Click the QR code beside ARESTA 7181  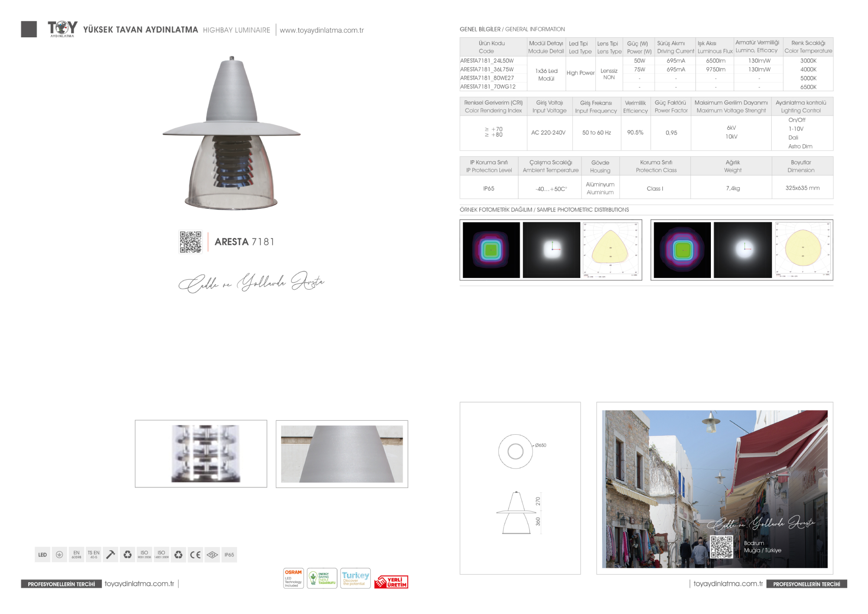191,242
